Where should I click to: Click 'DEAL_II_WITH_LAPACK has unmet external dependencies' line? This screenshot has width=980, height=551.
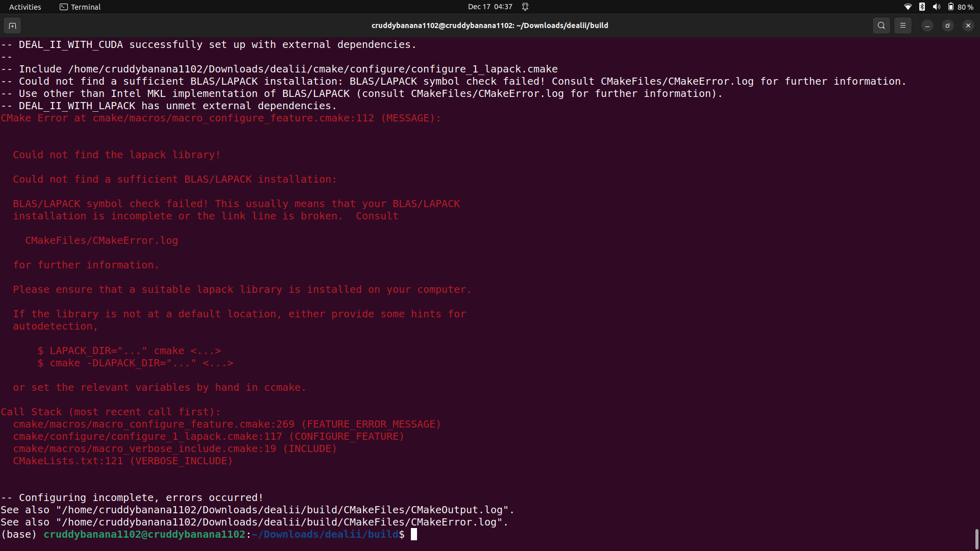pos(169,106)
